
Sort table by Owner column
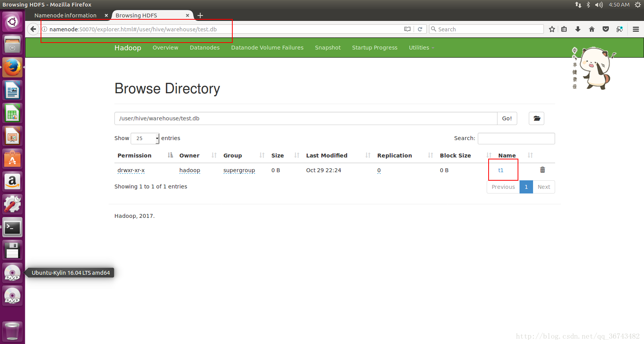click(x=198, y=155)
